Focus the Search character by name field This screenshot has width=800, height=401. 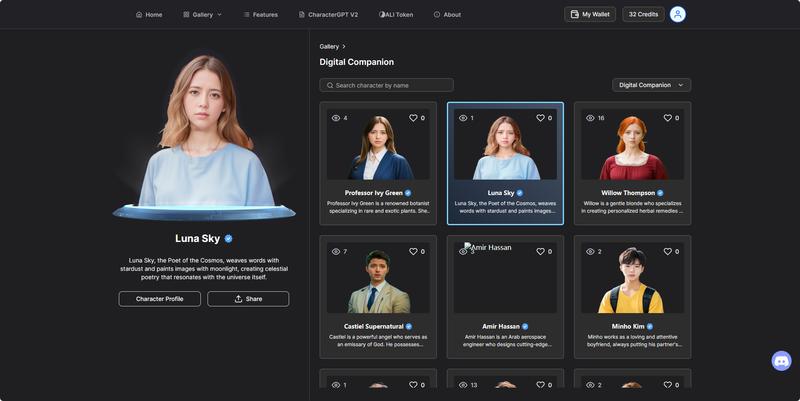click(x=392, y=85)
